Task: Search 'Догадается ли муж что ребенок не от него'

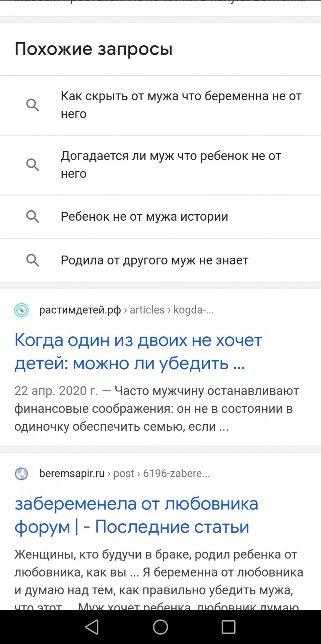Action: pyautogui.click(x=171, y=165)
